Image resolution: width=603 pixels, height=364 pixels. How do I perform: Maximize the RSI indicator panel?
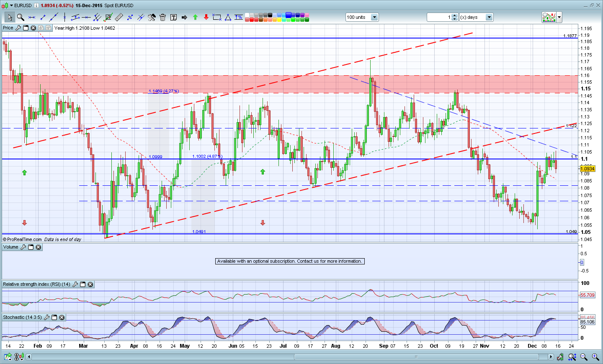[x=83, y=285]
